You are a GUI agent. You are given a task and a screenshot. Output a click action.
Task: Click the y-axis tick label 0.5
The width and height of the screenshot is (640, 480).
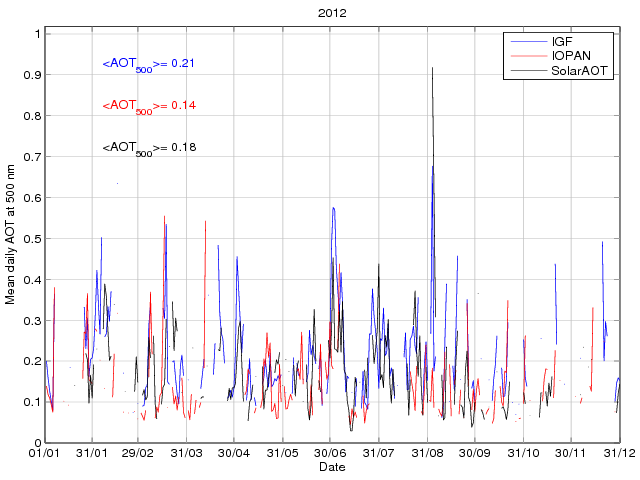coord(33,238)
